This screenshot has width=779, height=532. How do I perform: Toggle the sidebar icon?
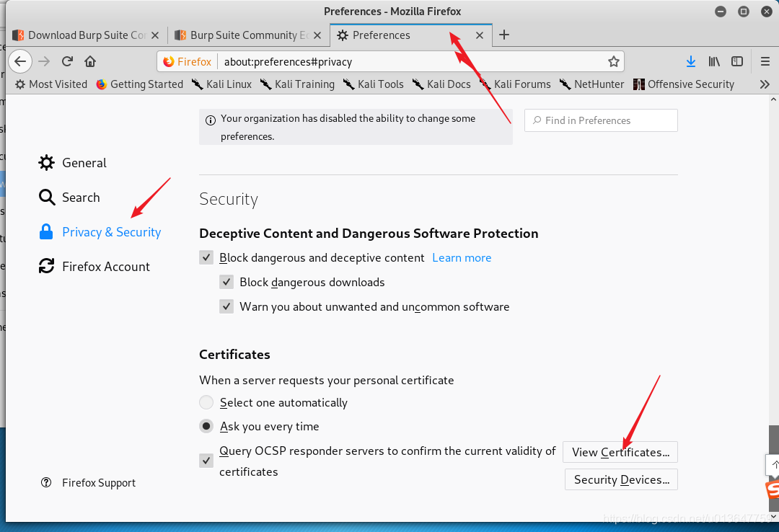(737, 61)
